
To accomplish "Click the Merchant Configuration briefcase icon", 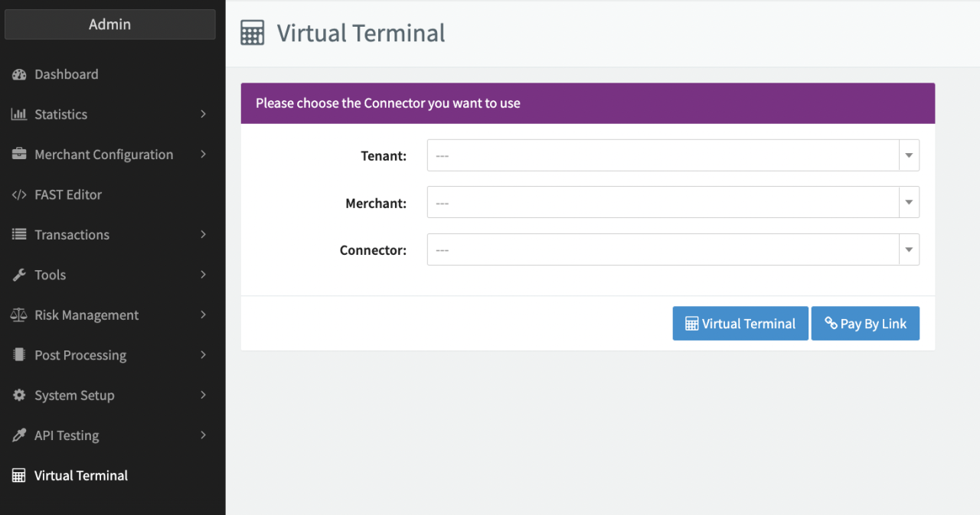I will click(x=19, y=155).
